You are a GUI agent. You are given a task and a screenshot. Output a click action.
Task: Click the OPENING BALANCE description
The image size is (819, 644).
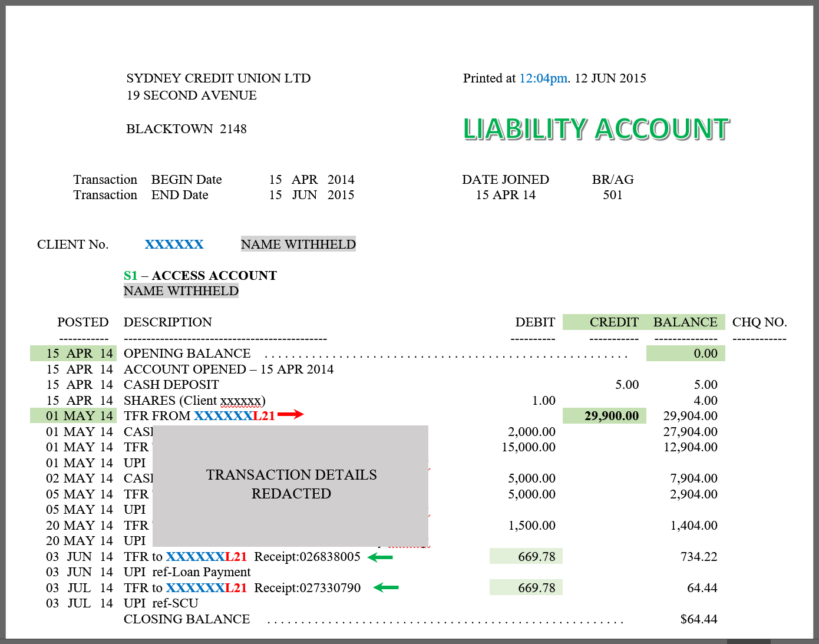pyautogui.click(x=187, y=354)
